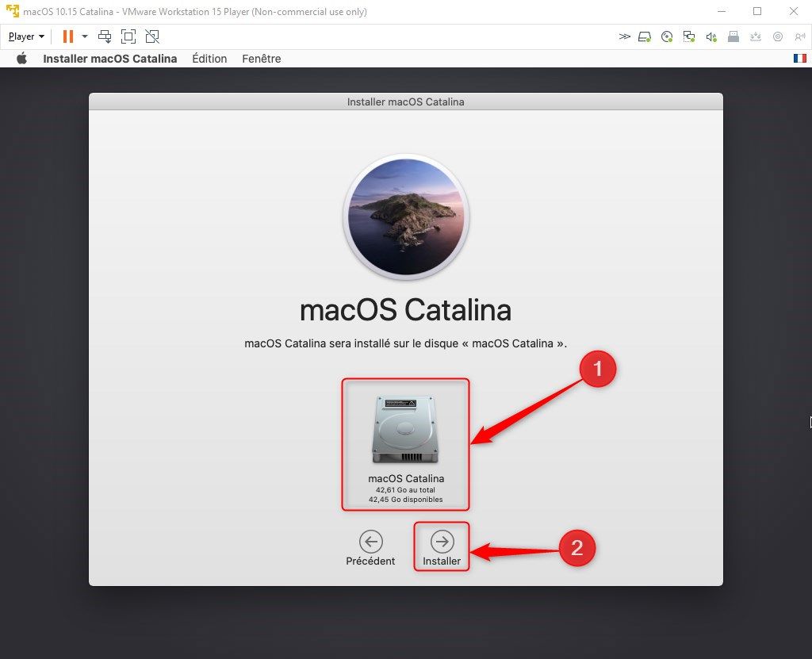Viewport: 812px width, 659px height.
Task: Click the greyed camera device icon
Action: (778, 36)
